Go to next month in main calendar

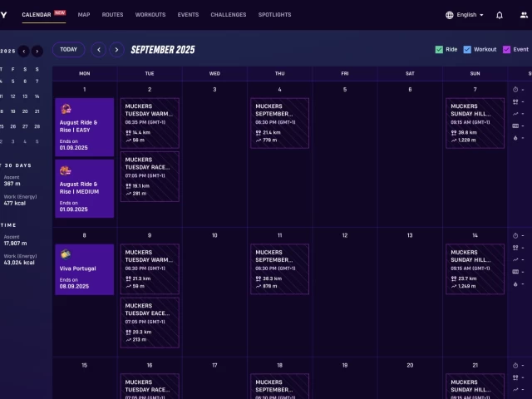tap(116, 50)
